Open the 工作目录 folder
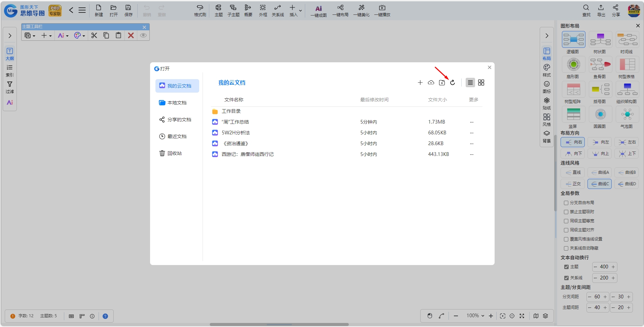644x327 pixels. pos(231,111)
